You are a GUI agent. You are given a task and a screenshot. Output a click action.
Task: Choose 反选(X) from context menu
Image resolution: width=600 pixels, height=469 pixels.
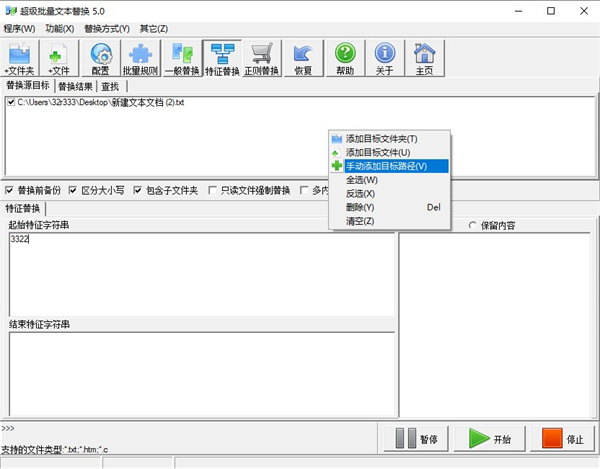(390, 194)
